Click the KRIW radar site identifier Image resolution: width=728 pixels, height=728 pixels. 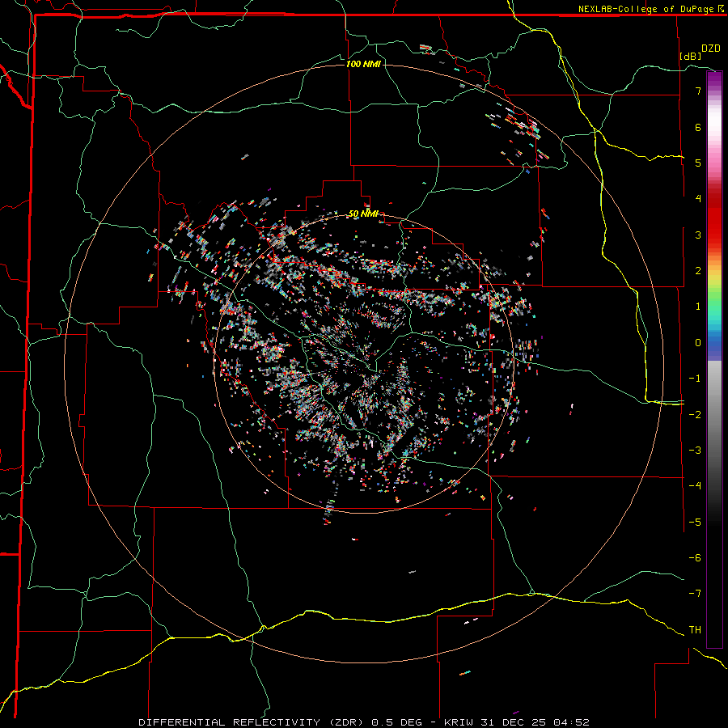(459, 722)
